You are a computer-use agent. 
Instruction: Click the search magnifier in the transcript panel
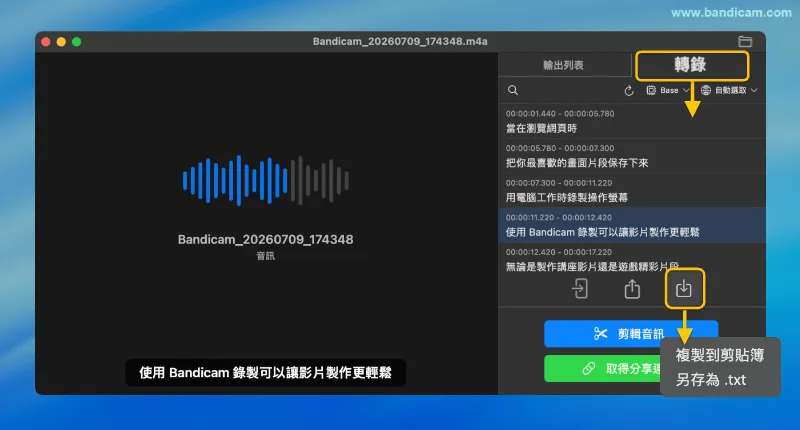coord(513,90)
